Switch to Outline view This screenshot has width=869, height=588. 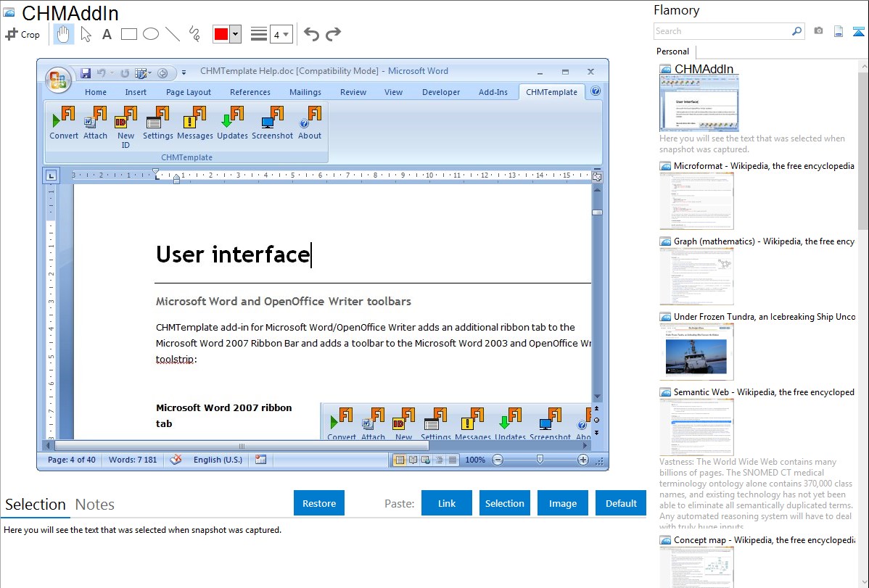click(439, 460)
